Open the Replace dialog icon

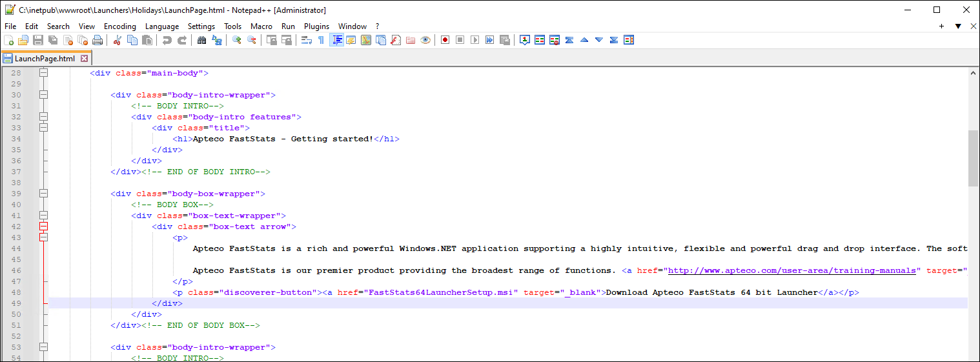click(x=217, y=40)
